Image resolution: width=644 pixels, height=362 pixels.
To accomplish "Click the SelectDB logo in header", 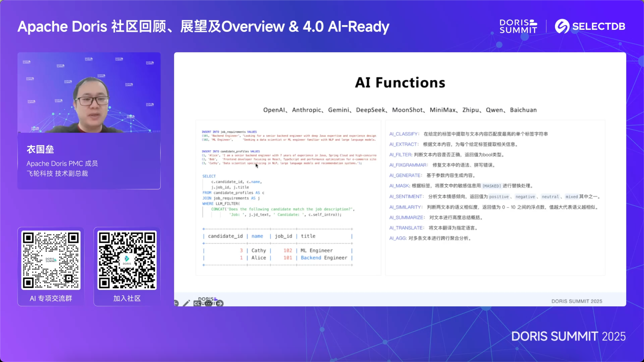I will coord(590,26).
